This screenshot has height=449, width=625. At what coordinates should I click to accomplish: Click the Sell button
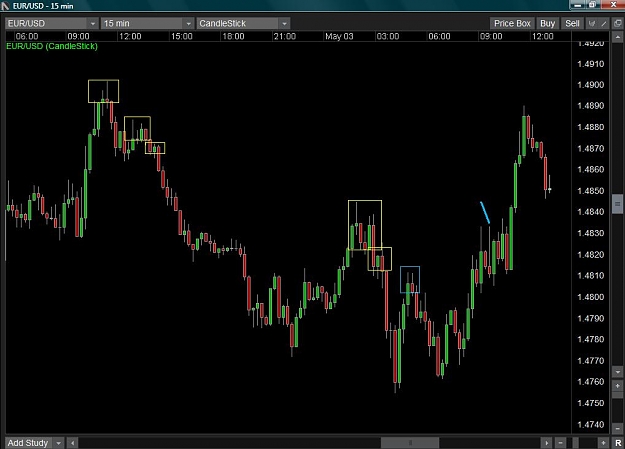point(572,24)
